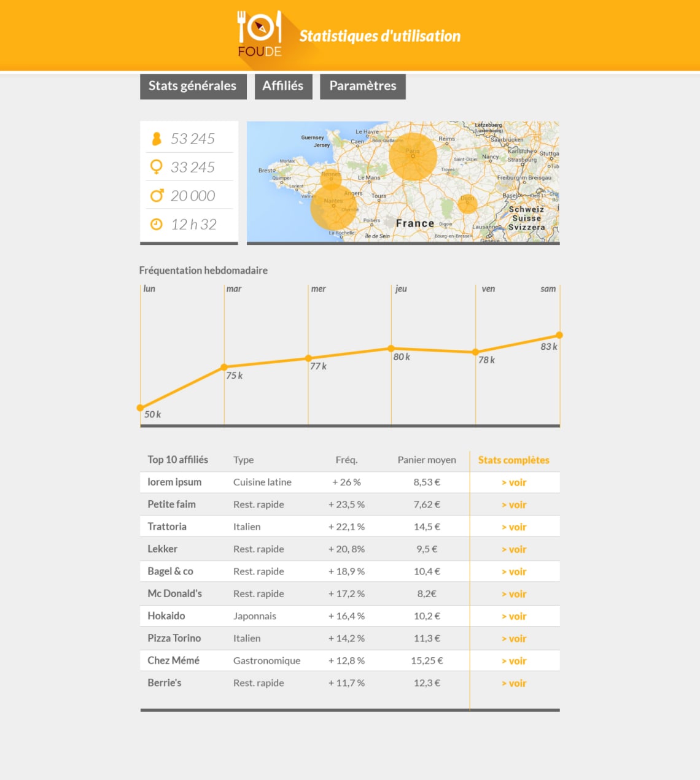Switch to the Affiliés tab
The image size is (700, 780).
click(283, 87)
